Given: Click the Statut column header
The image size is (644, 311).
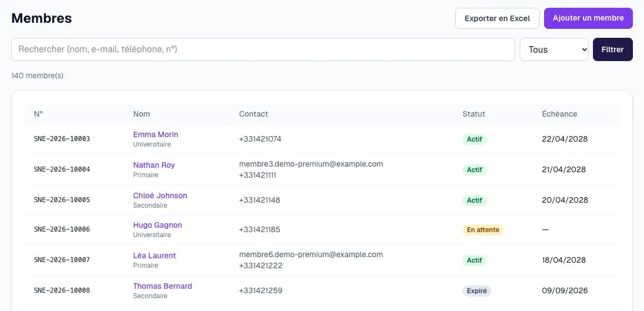Looking at the screenshot, I should [x=474, y=114].
